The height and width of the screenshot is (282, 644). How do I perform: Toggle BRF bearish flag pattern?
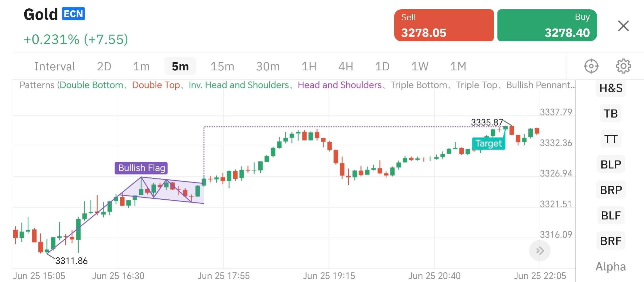click(x=611, y=241)
